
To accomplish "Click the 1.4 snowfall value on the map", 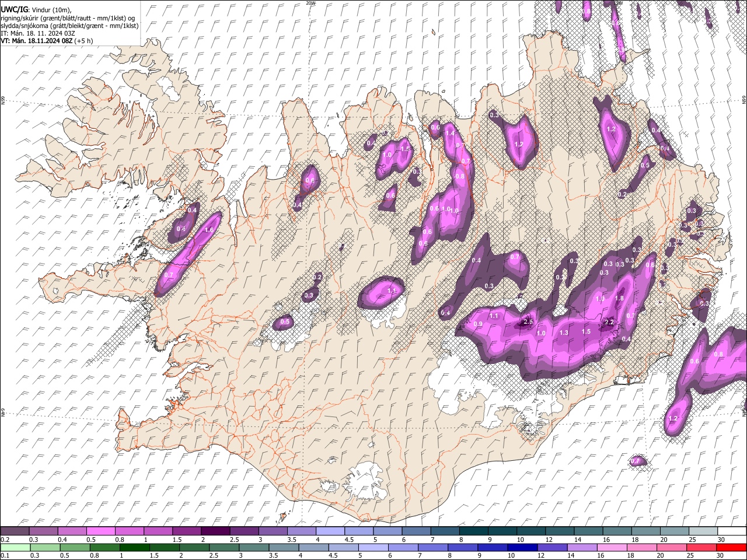I will pos(450,133).
